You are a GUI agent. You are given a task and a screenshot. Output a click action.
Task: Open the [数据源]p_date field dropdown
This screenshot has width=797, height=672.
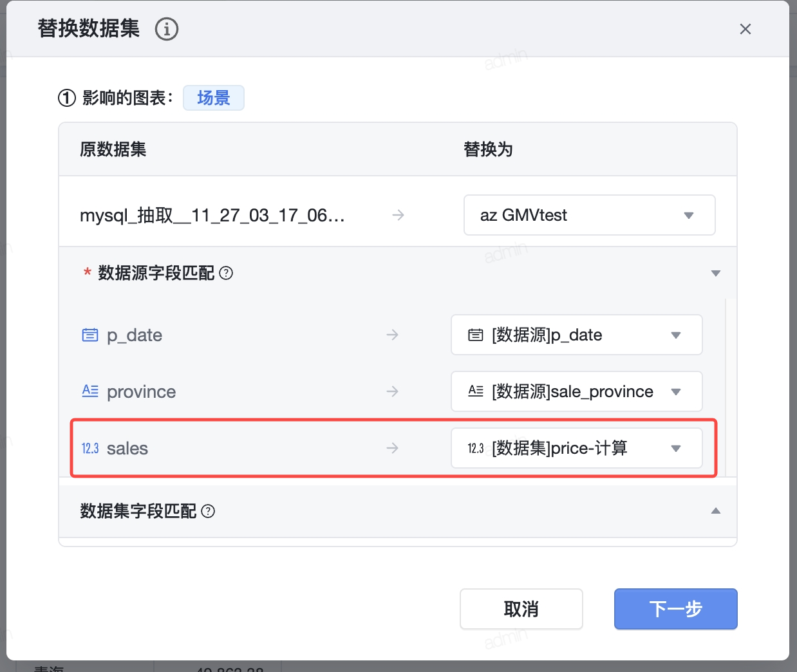576,335
